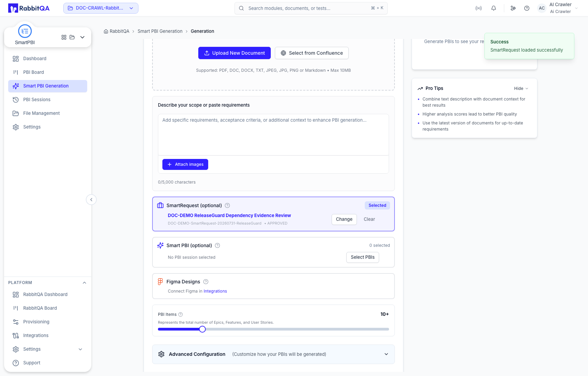Open PBI Sessions
The width and height of the screenshot is (588, 376).
48,100
